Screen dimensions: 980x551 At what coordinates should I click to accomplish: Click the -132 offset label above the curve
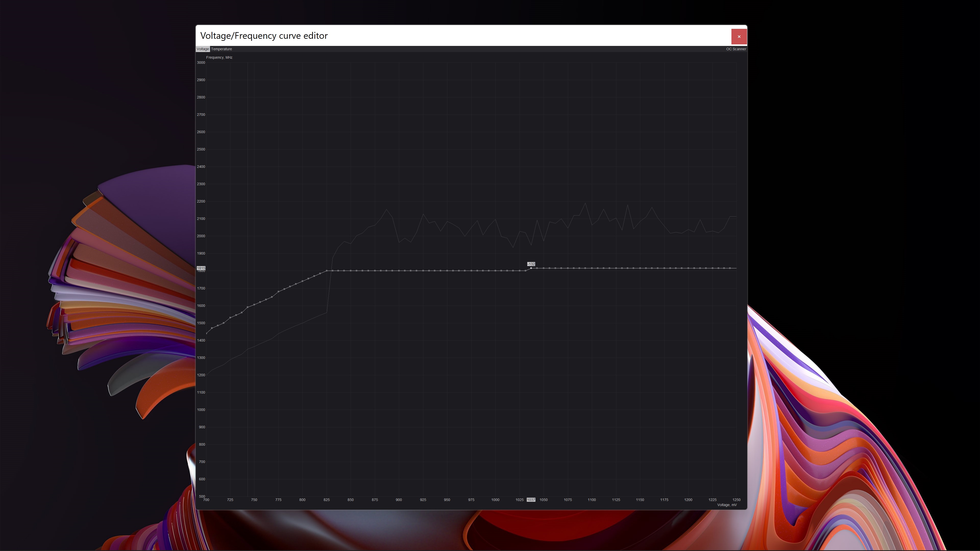click(531, 264)
